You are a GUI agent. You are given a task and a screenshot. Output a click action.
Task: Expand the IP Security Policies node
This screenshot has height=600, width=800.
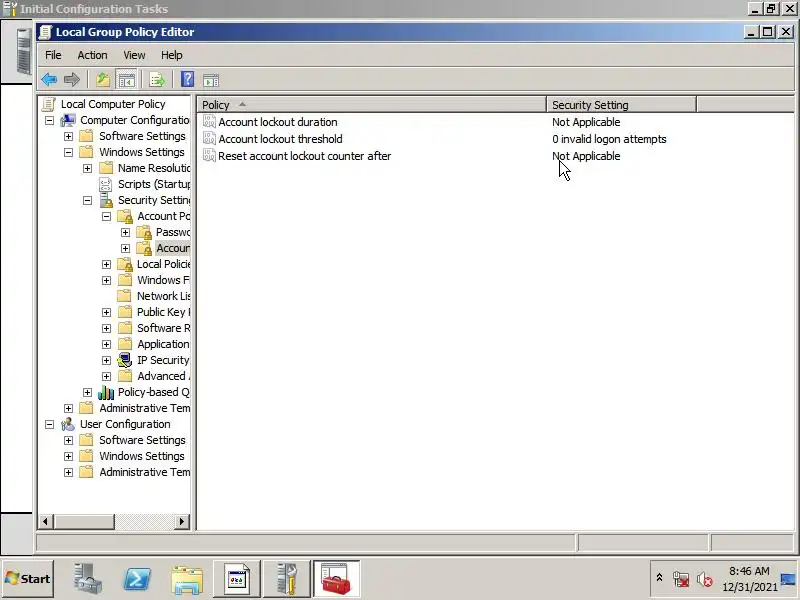106,360
